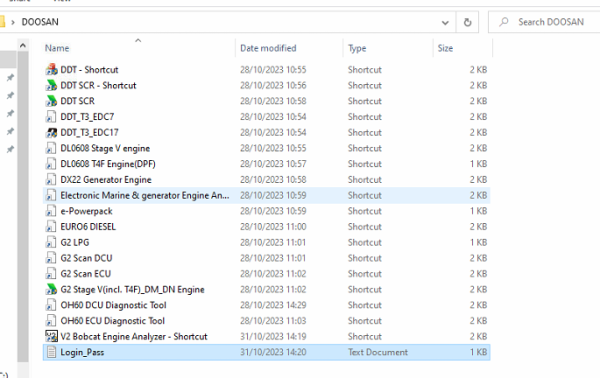This screenshot has width=600, height=378.
Task: Click the 31/10/2023 14:19 date cell
Action: [x=273, y=336]
